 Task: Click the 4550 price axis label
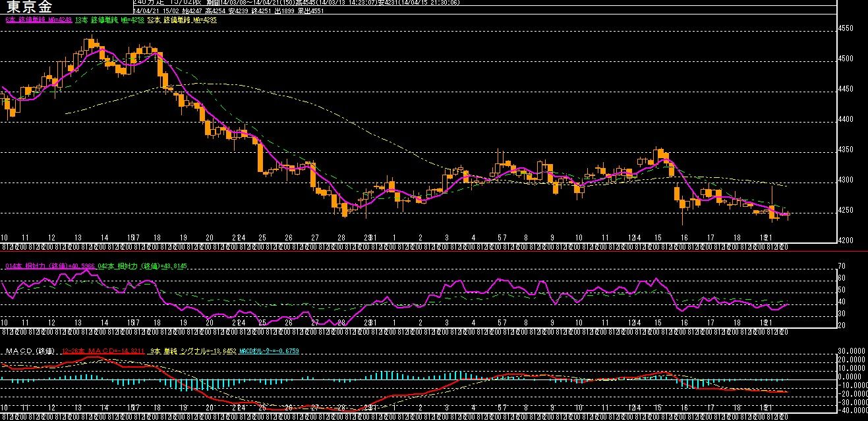[x=845, y=29]
